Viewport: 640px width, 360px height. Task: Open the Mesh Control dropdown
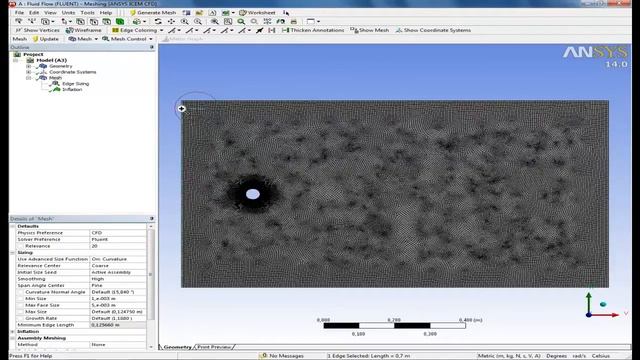[x=127, y=39]
